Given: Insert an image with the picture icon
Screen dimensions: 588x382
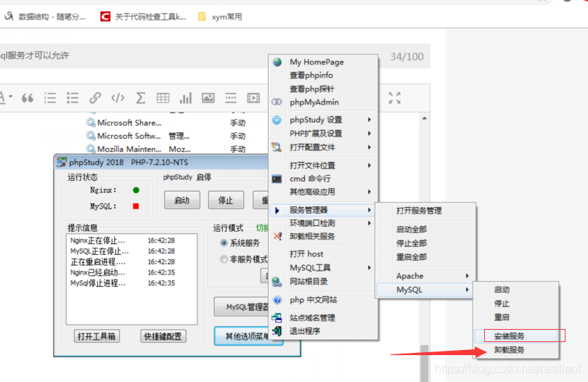Looking at the screenshot, I should click(208, 98).
